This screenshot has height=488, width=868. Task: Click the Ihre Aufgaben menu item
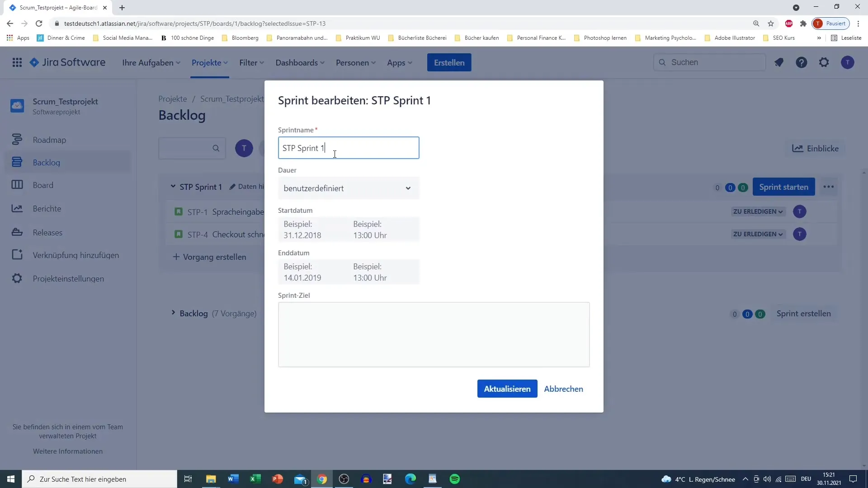click(150, 62)
